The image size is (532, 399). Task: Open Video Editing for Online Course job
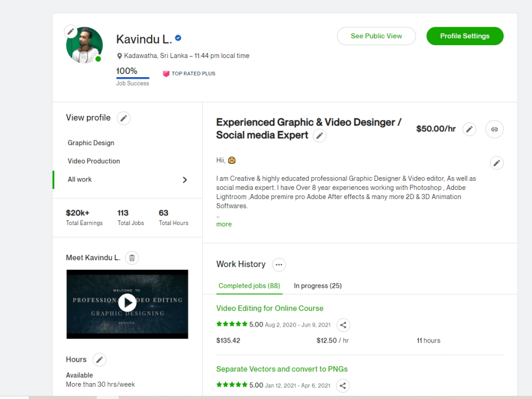[x=270, y=308]
